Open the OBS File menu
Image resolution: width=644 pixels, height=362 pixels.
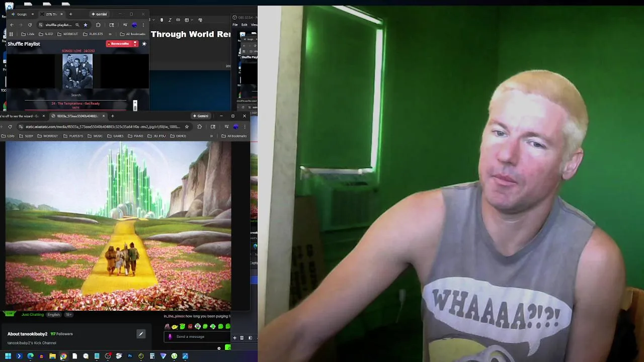[x=235, y=25]
